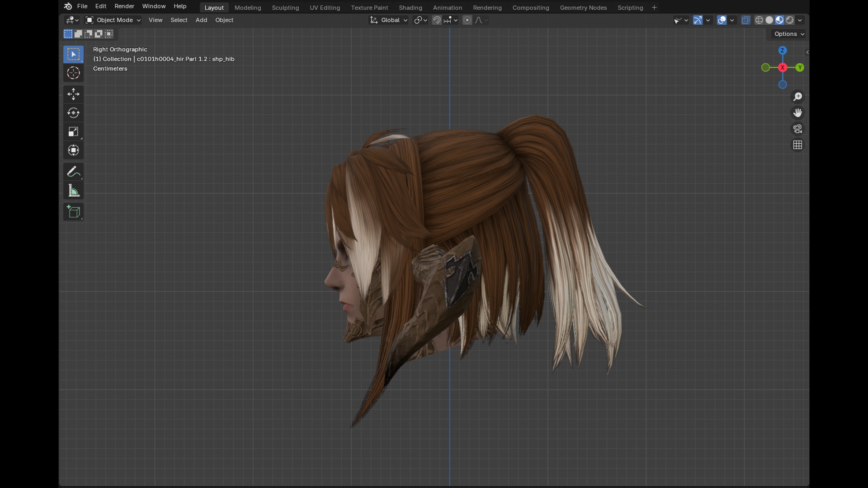Click the camera view icon

797,129
